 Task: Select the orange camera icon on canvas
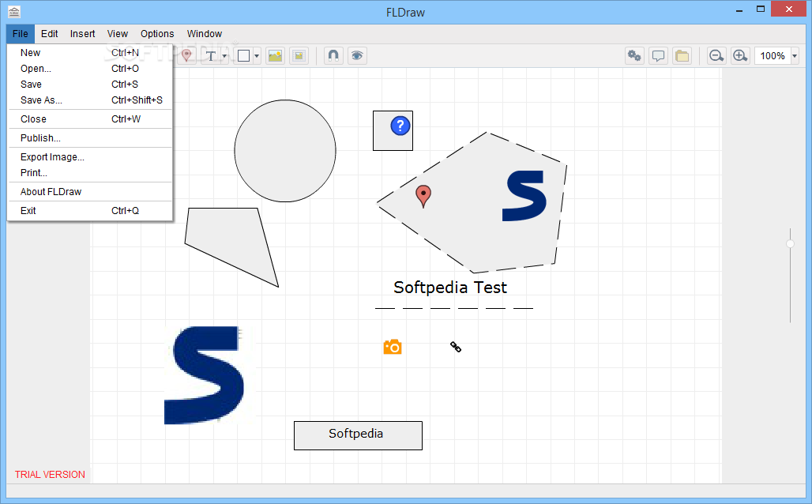[x=393, y=347]
